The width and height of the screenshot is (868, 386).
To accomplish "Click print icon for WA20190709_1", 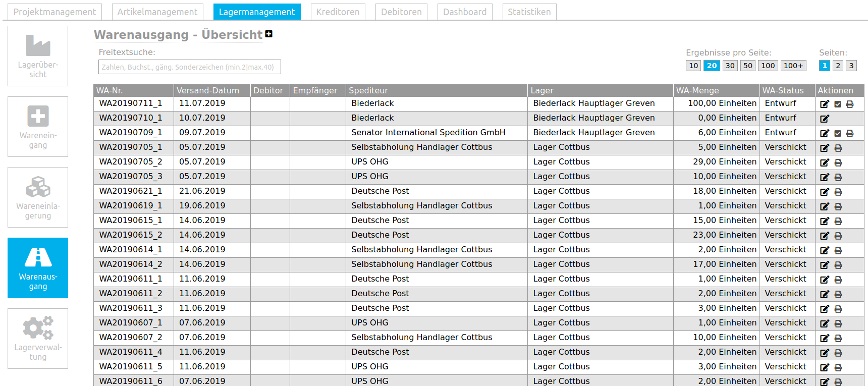I will click(850, 133).
